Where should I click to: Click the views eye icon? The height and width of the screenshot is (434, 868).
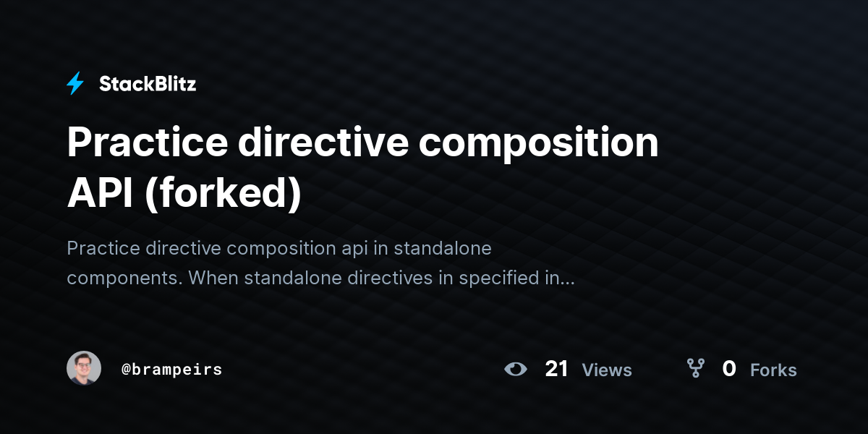pos(516,370)
